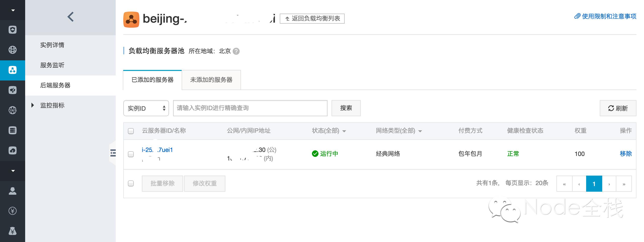Select 后端服务器 in the side menu
This screenshot has width=644, height=242.
(70, 85)
